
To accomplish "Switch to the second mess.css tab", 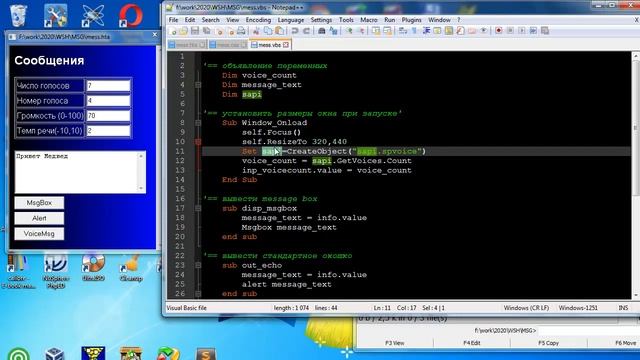I will click(228, 45).
